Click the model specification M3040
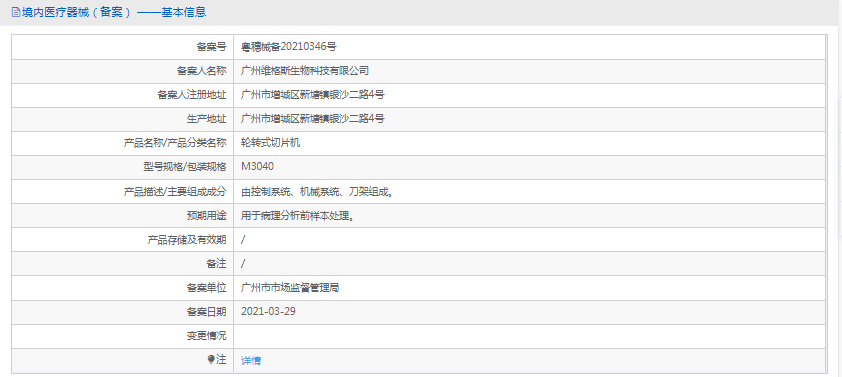 [258, 167]
